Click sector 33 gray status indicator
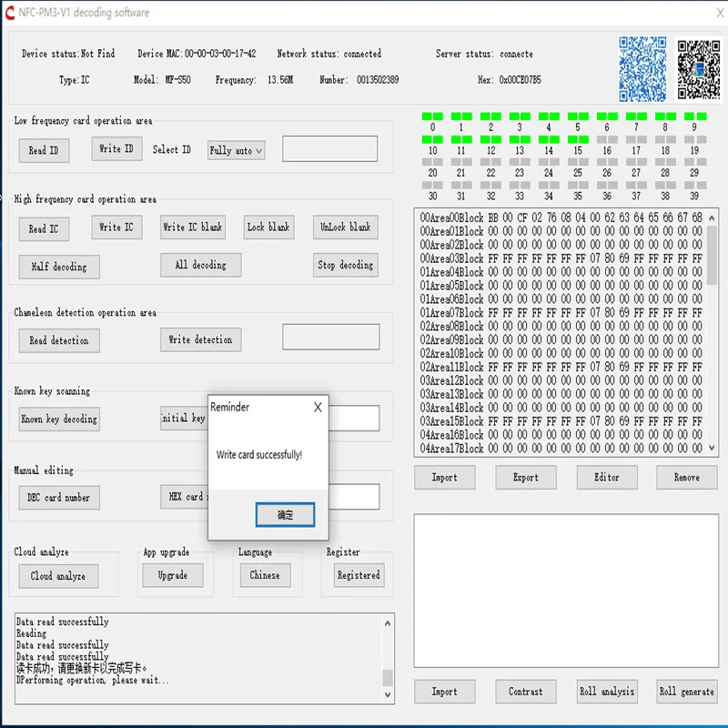Viewport: 728px width, 728px height. click(x=520, y=185)
